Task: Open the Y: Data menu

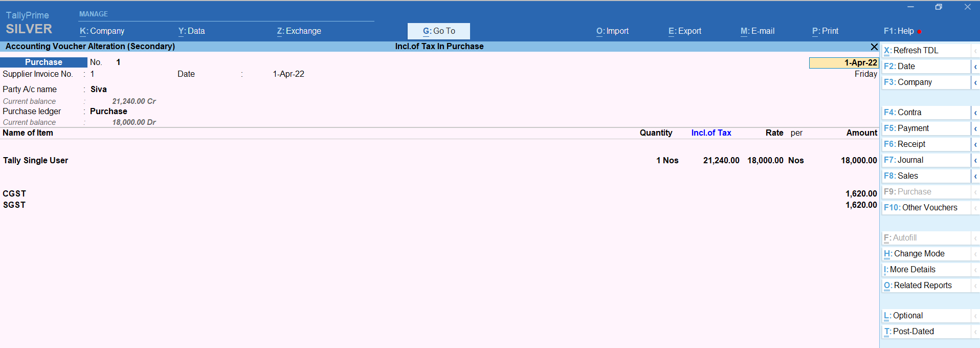Action: 192,31
